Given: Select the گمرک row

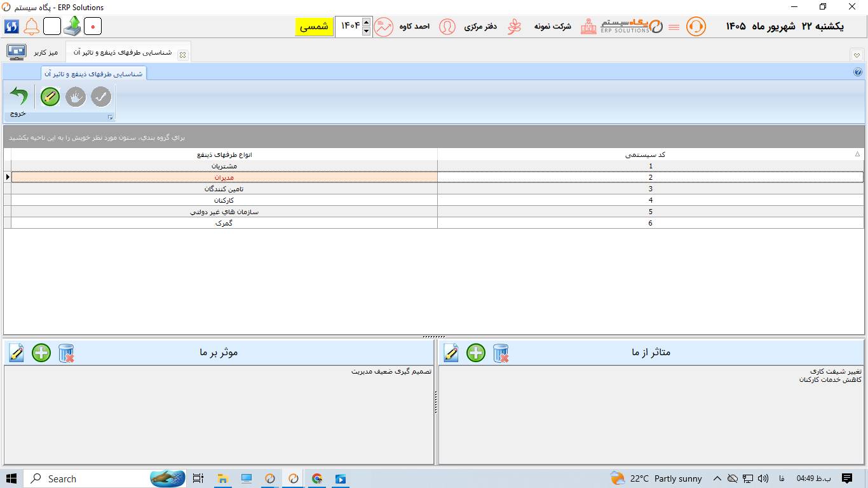Looking at the screenshot, I should [437, 223].
